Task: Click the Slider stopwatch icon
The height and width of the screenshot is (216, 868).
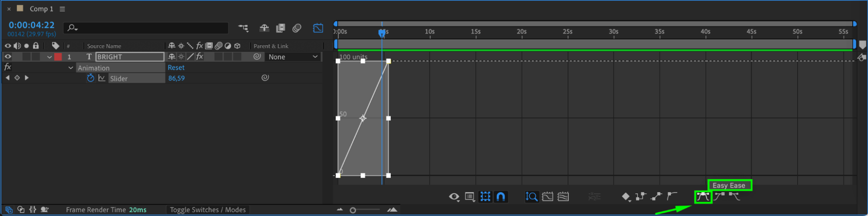Action: click(x=90, y=78)
